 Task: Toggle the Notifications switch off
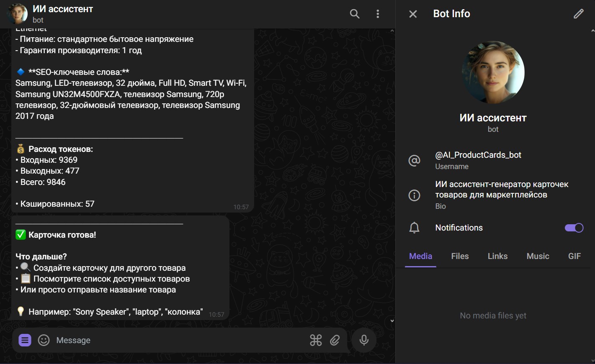[x=574, y=228]
